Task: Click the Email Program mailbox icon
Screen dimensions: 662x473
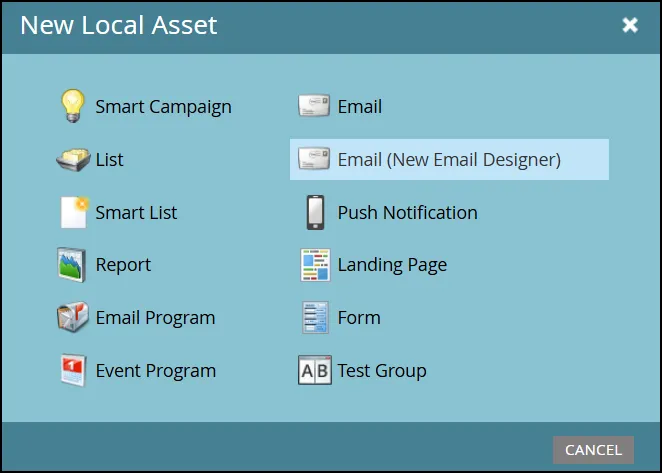Action: (x=73, y=317)
